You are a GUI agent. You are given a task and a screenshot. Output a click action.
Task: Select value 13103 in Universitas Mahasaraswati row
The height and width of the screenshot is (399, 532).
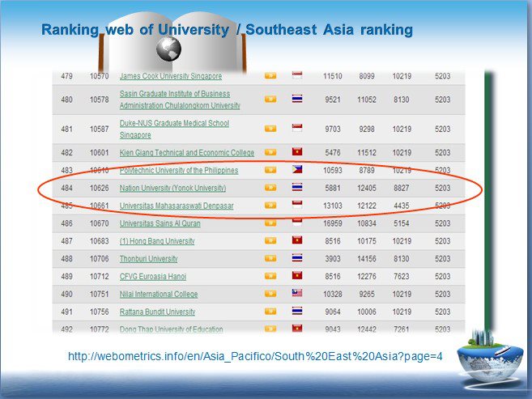333,206
